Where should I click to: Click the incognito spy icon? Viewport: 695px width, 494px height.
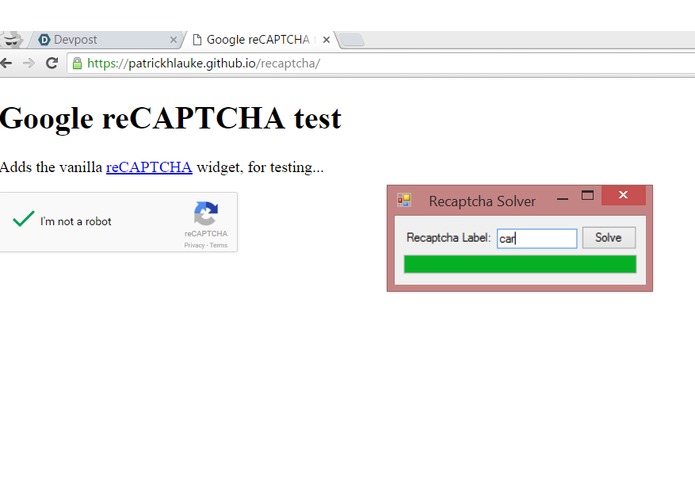pyautogui.click(x=12, y=39)
